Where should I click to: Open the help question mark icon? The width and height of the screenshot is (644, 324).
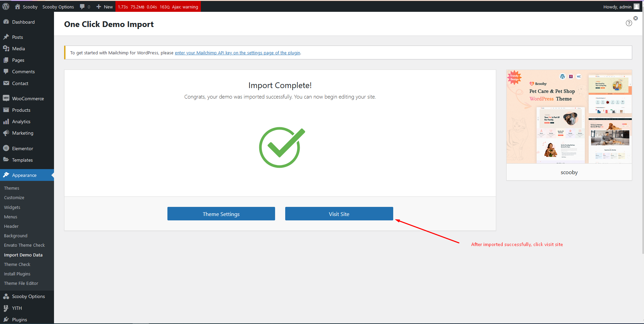pos(629,23)
